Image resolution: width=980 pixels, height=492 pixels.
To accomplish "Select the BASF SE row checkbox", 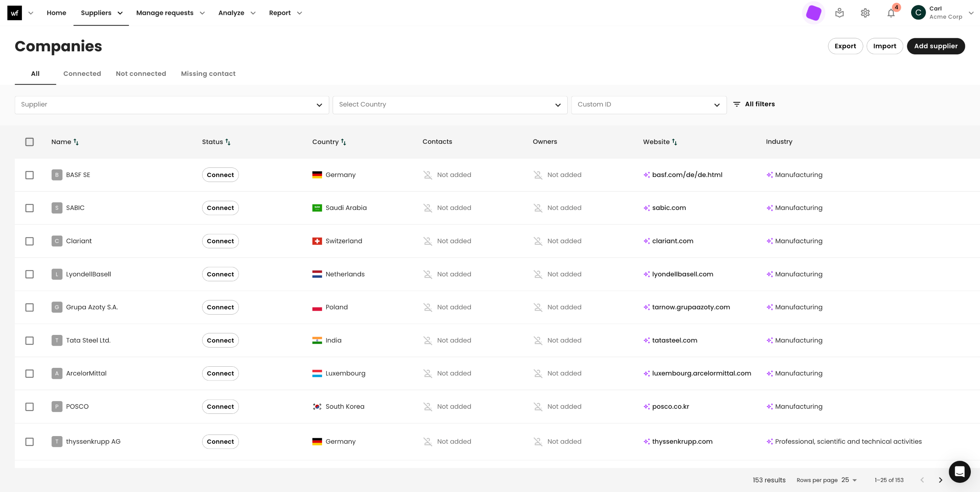I will [29, 175].
